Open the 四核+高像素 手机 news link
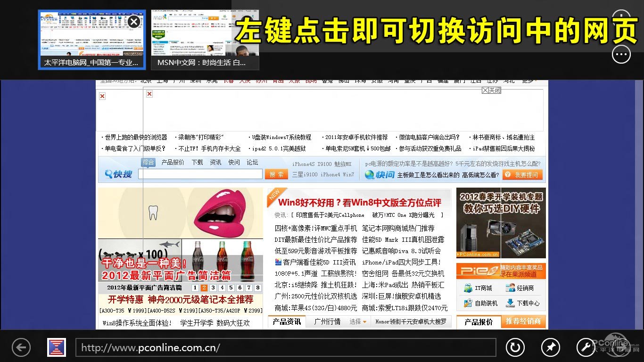644x362 pixels. pyautogui.click(x=316, y=228)
